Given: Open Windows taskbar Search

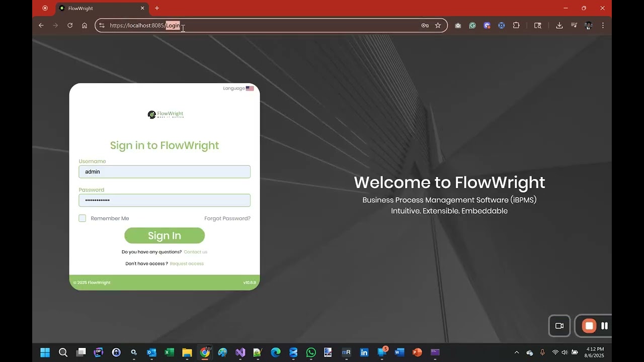Looking at the screenshot, I should pos(63,352).
